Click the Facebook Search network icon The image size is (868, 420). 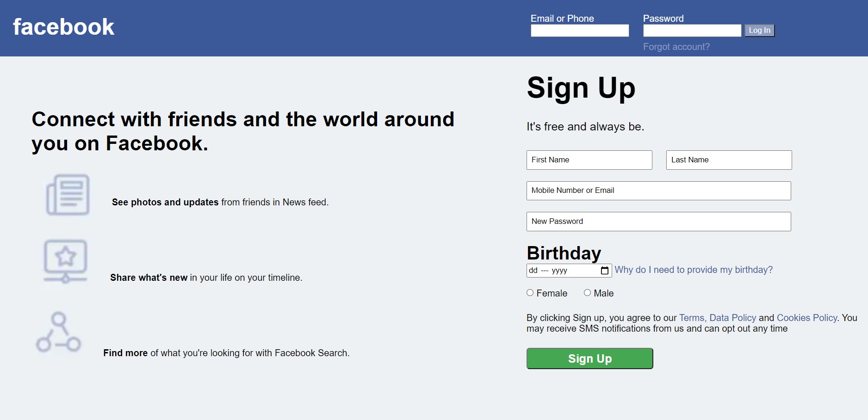[59, 332]
